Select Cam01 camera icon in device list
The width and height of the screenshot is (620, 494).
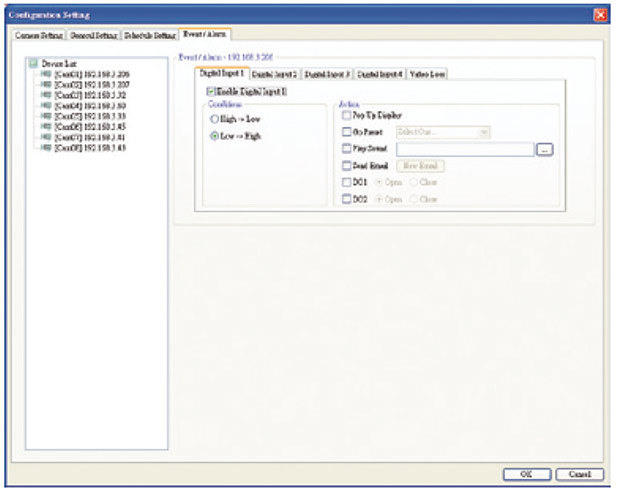pos(46,75)
